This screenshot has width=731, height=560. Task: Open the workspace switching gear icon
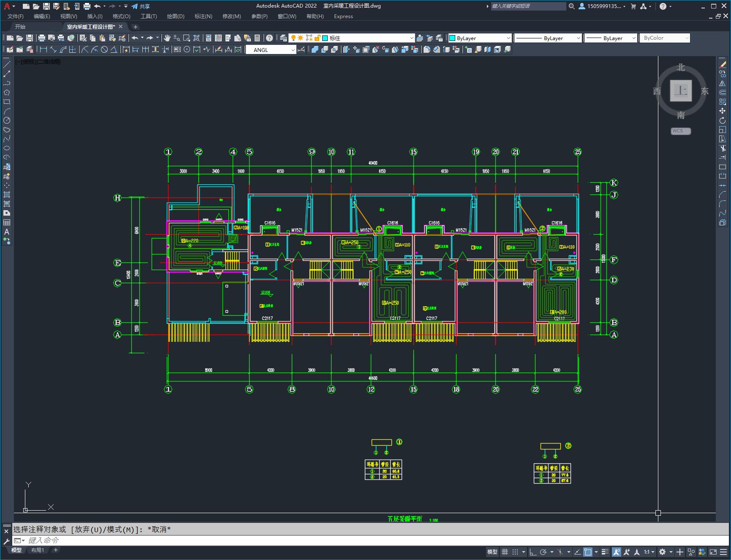coord(662,552)
